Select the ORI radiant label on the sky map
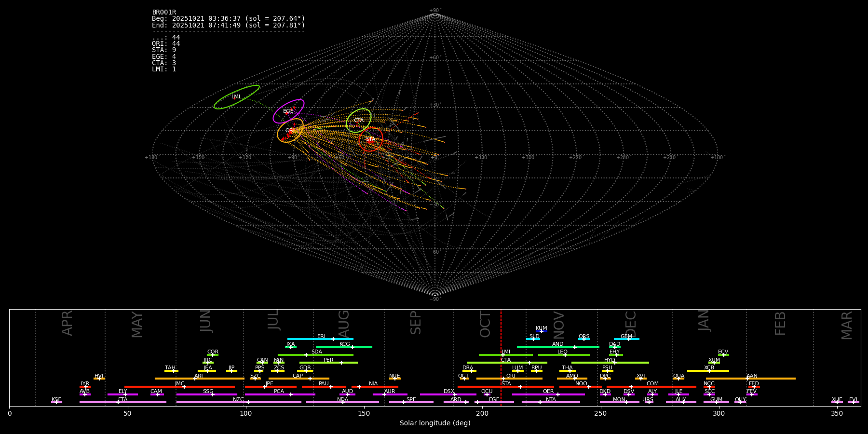Viewport: 868px width, 434px height. [290, 131]
